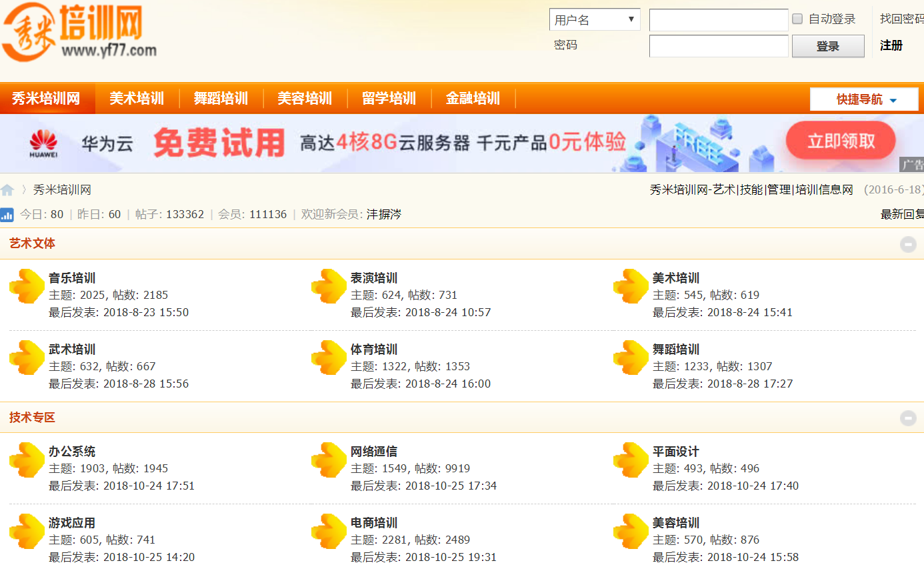Screen dimensions: 924x571
Task: Click the 会员: 111136 statistic text
Action: [252, 215]
